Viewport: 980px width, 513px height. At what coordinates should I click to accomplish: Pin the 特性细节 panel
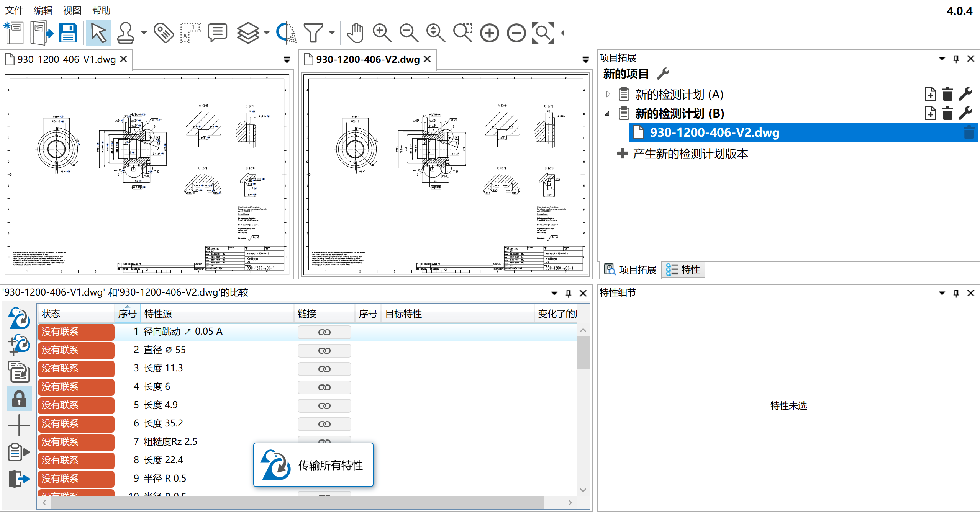click(956, 293)
